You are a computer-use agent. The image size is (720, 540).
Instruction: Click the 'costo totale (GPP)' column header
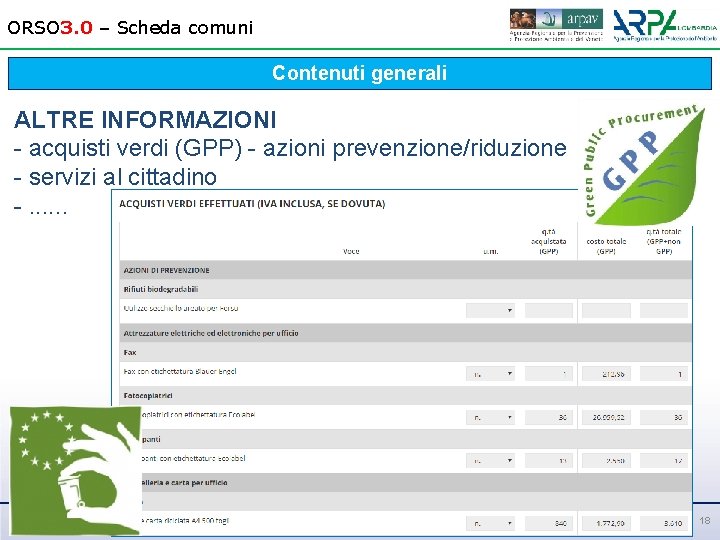(606, 246)
